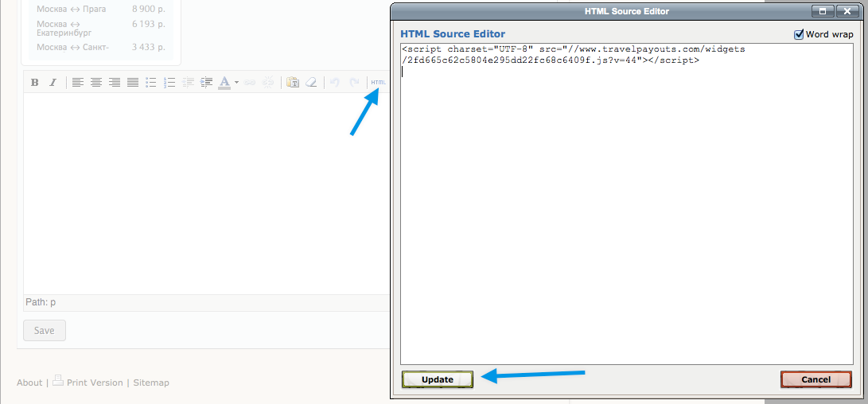Click the Save button below editor
Screen dimensions: 868x404
point(45,330)
